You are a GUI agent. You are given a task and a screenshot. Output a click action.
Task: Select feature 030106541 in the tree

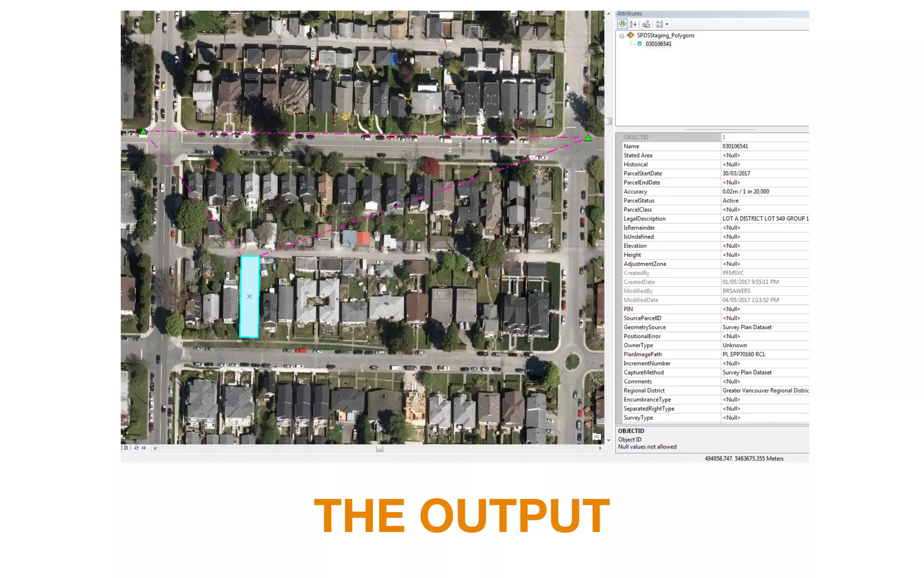pyautogui.click(x=658, y=44)
